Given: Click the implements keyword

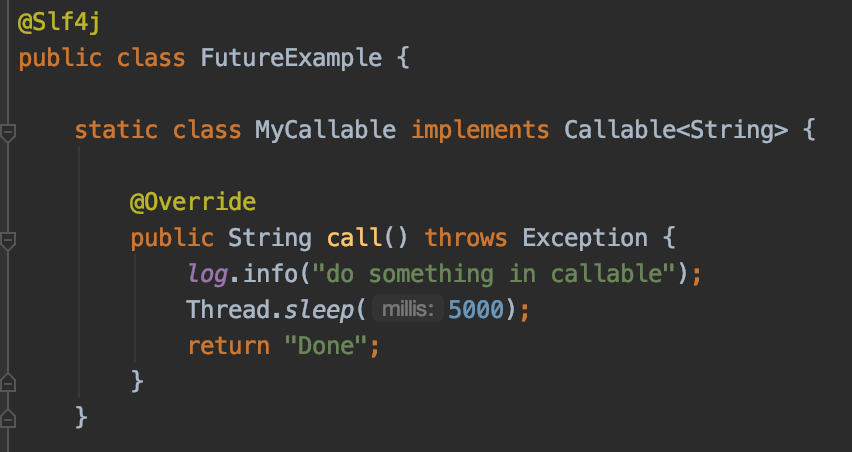Looking at the screenshot, I should pos(479,130).
